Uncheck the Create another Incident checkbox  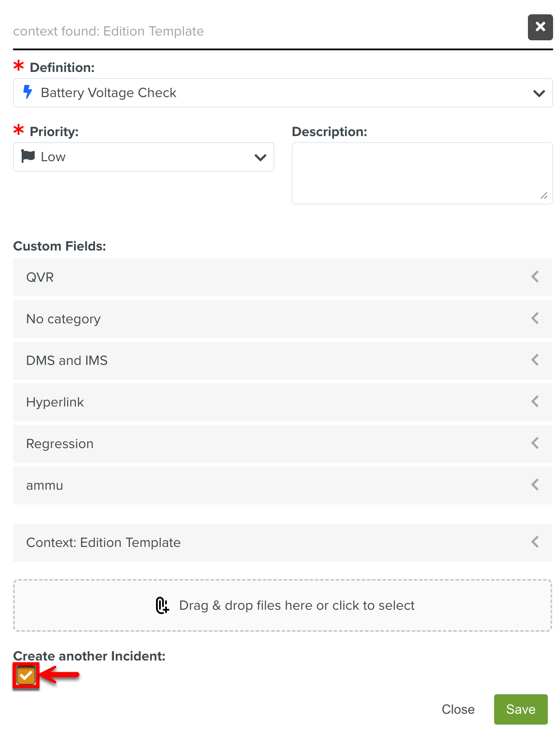pos(26,675)
